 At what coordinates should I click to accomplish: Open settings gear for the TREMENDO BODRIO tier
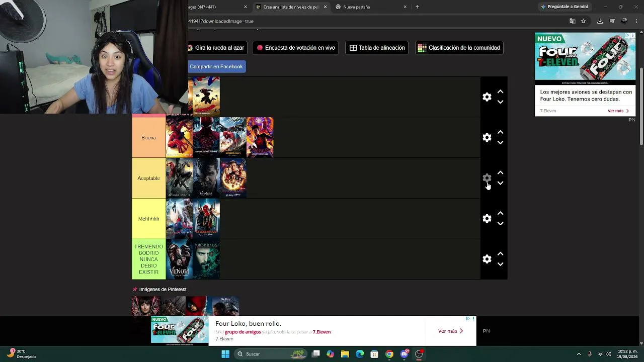coord(487,259)
